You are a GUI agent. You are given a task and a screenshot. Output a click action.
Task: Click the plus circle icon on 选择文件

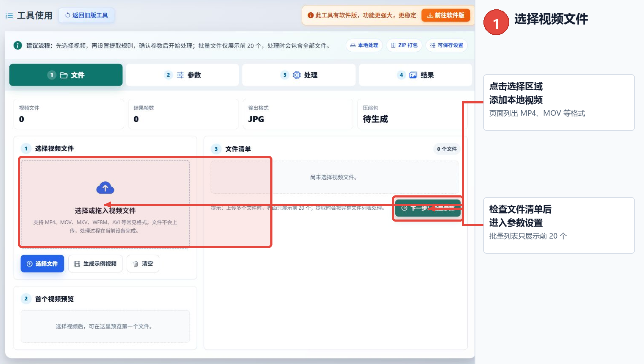point(30,264)
